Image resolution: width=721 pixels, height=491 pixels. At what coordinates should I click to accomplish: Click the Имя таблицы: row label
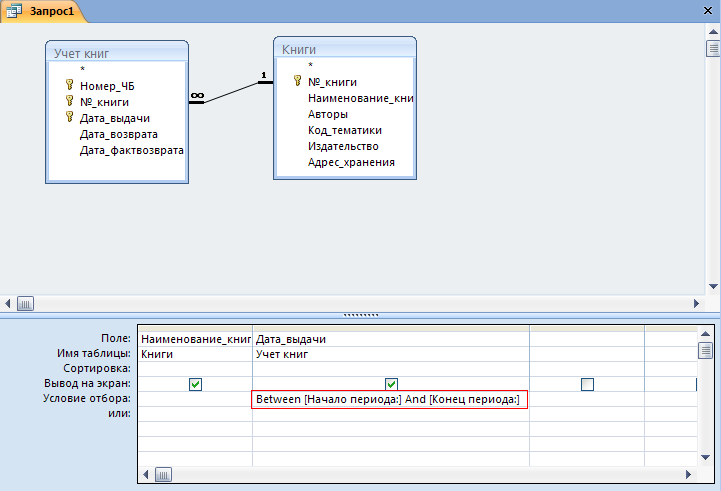pyautogui.click(x=94, y=354)
